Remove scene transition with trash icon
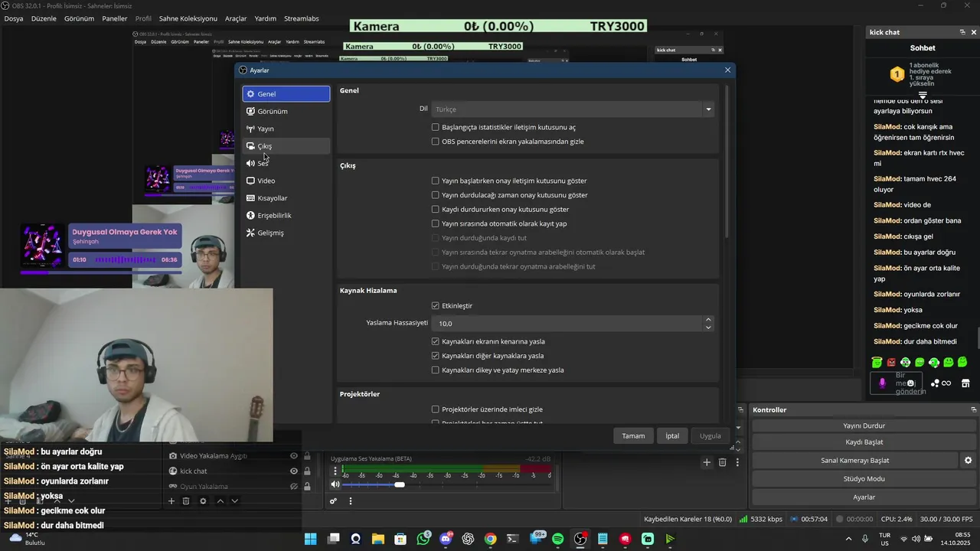Image resolution: width=980 pixels, height=551 pixels. [722, 462]
